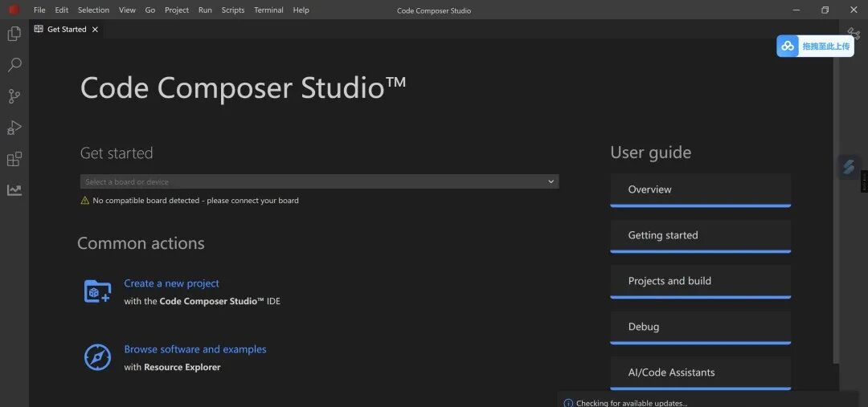Screen dimensions: 868x407
Task: Click the User guide heading
Action: (650, 153)
